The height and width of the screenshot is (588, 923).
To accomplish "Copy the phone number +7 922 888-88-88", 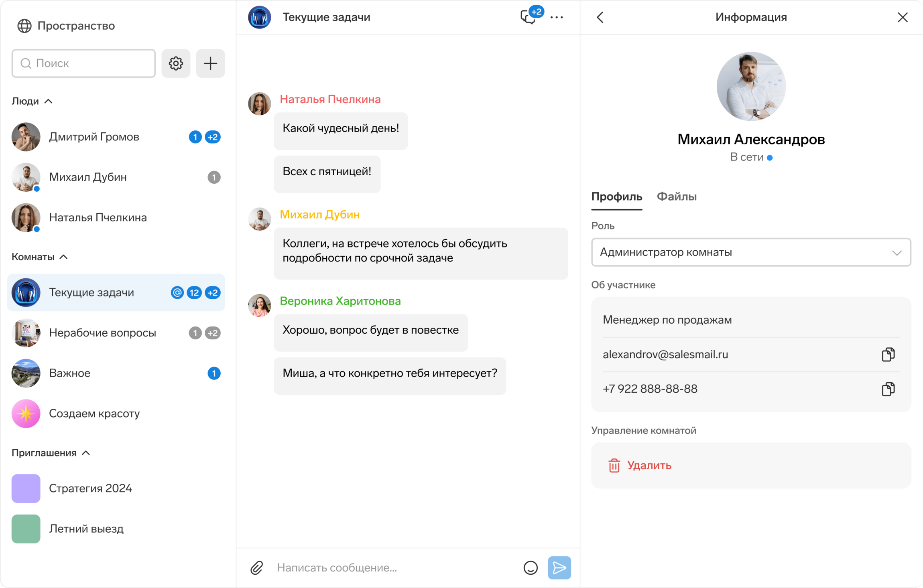I will pos(888,389).
